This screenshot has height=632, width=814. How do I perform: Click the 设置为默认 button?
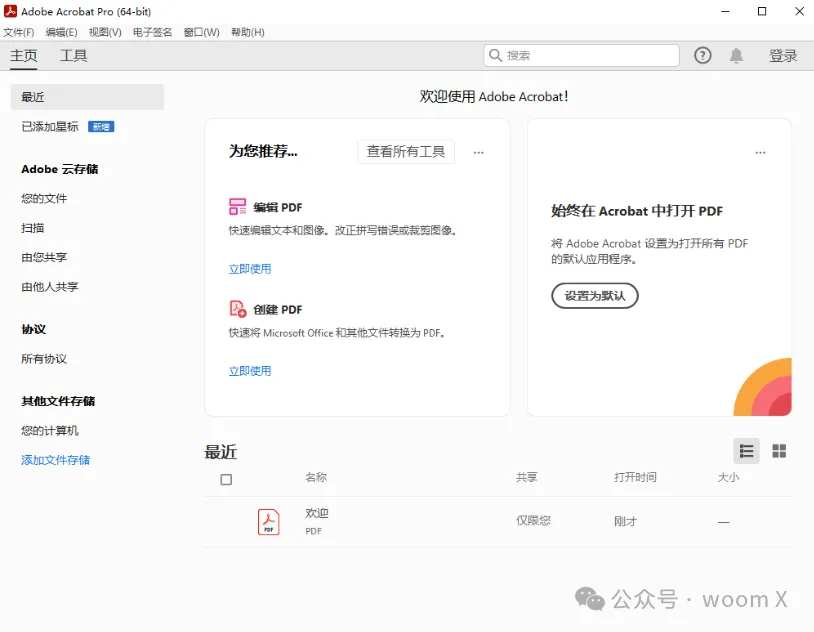coord(594,295)
